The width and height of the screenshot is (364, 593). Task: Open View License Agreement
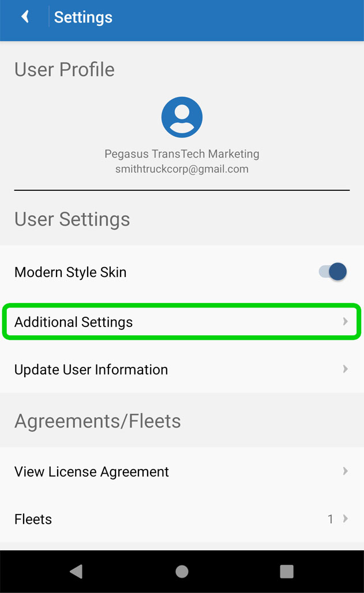click(x=92, y=472)
